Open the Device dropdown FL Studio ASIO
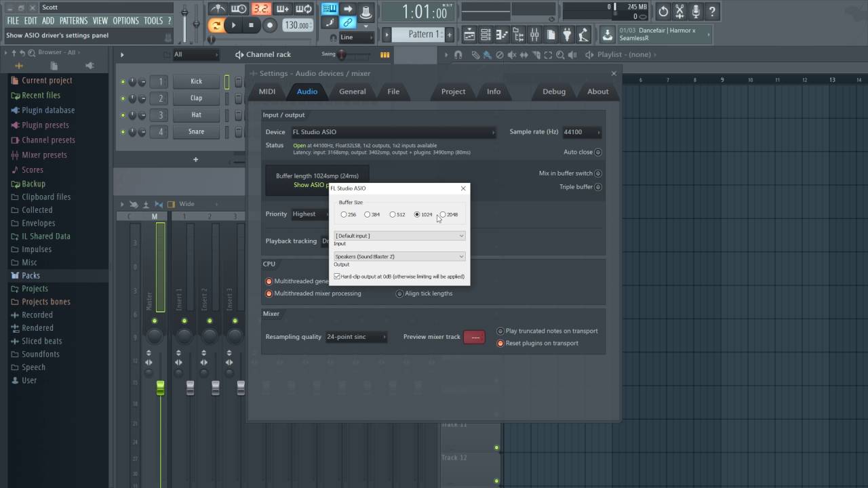868x488 pixels. 393,132
